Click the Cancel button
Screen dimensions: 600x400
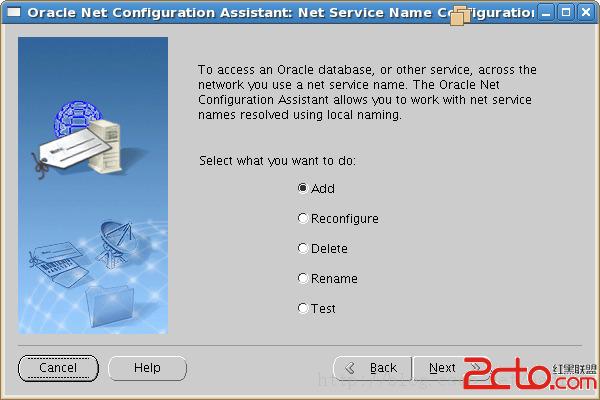point(58,368)
